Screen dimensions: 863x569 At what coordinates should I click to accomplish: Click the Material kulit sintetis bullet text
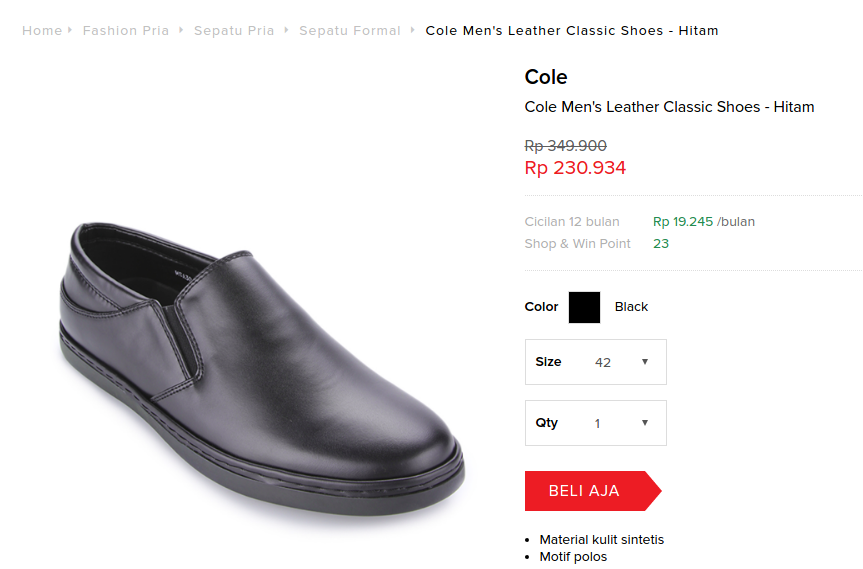tap(602, 539)
